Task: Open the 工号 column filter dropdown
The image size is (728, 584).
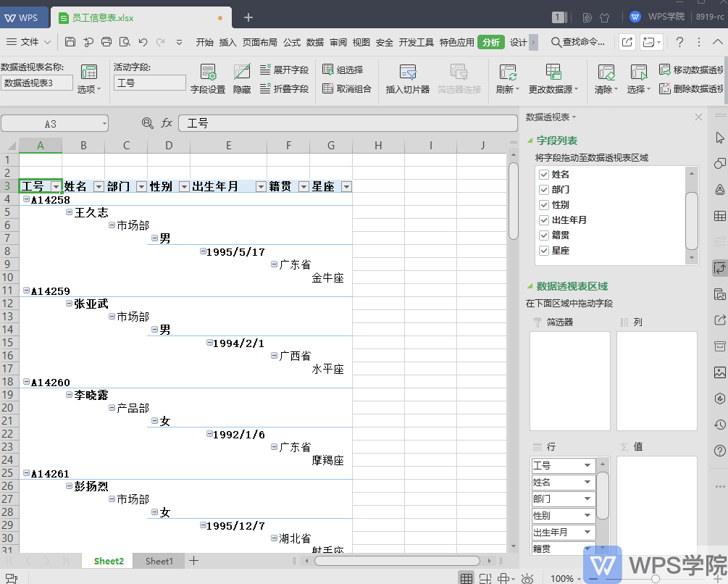Action: click(56, 187)
